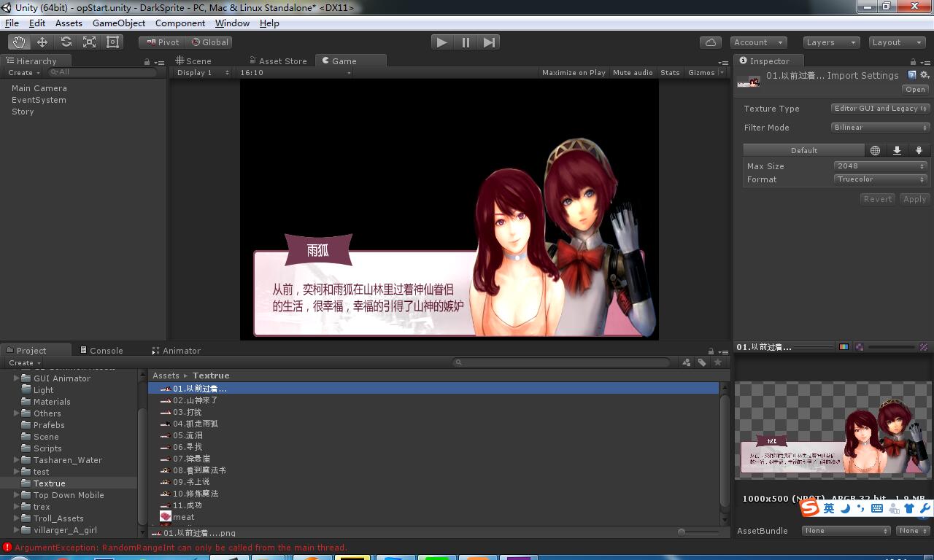This screenshot has height=560, width=934.
Task: Click the Hierarchy search field
Action: (x=102, y=73)
